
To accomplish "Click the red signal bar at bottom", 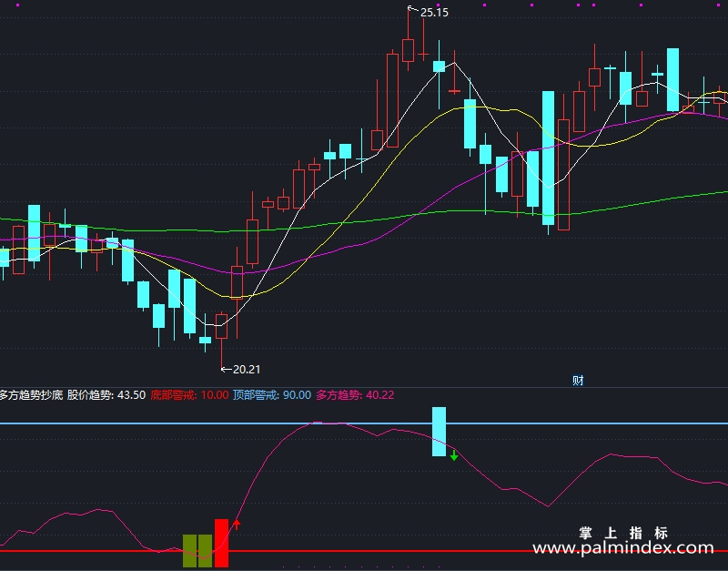I will [x=221, y=543].
